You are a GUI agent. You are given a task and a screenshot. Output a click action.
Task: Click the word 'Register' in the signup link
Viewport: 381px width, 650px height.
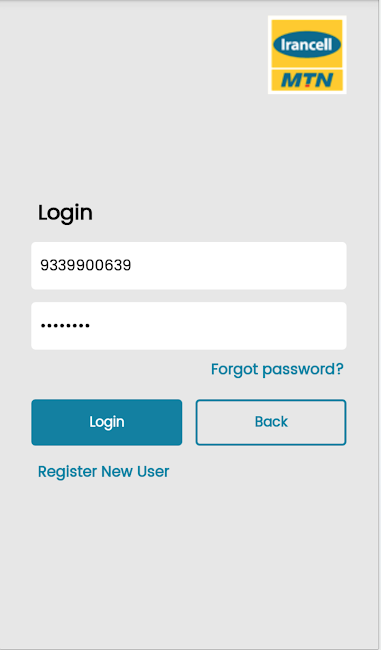tap(68, 472)
